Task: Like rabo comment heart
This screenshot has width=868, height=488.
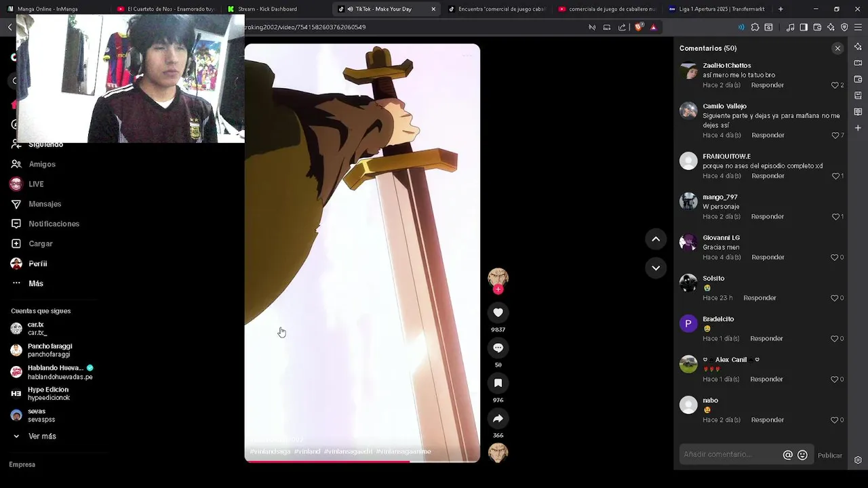Action: point(835,420)
